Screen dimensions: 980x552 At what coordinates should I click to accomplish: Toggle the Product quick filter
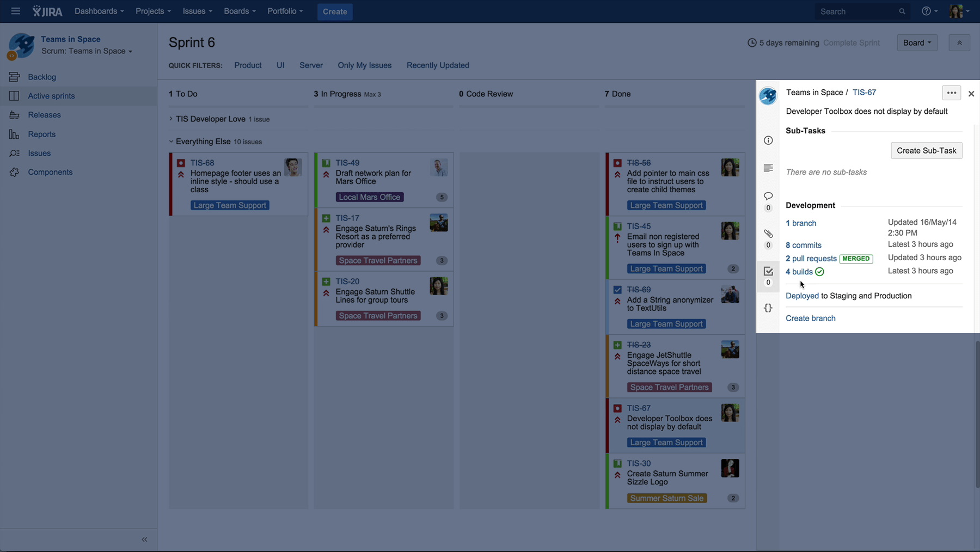(x=248, y=65)
